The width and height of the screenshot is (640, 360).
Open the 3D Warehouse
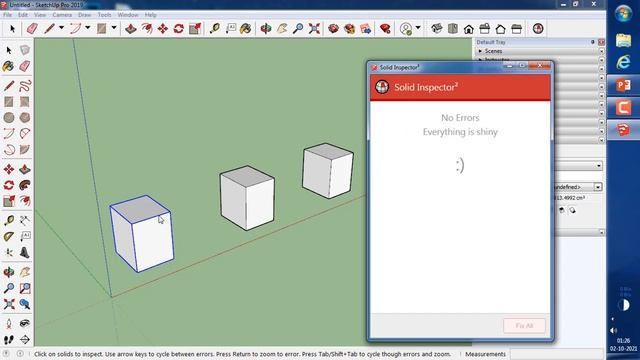point(333,29)
